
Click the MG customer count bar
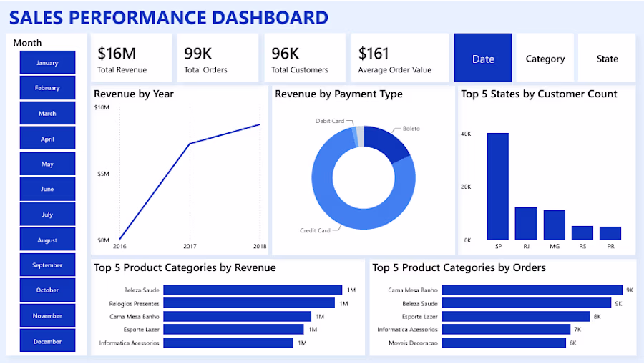pos(555,225)
